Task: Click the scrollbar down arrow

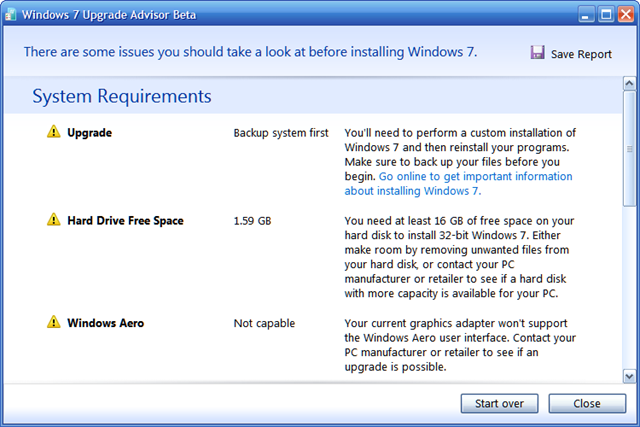Action: [629, 376]
